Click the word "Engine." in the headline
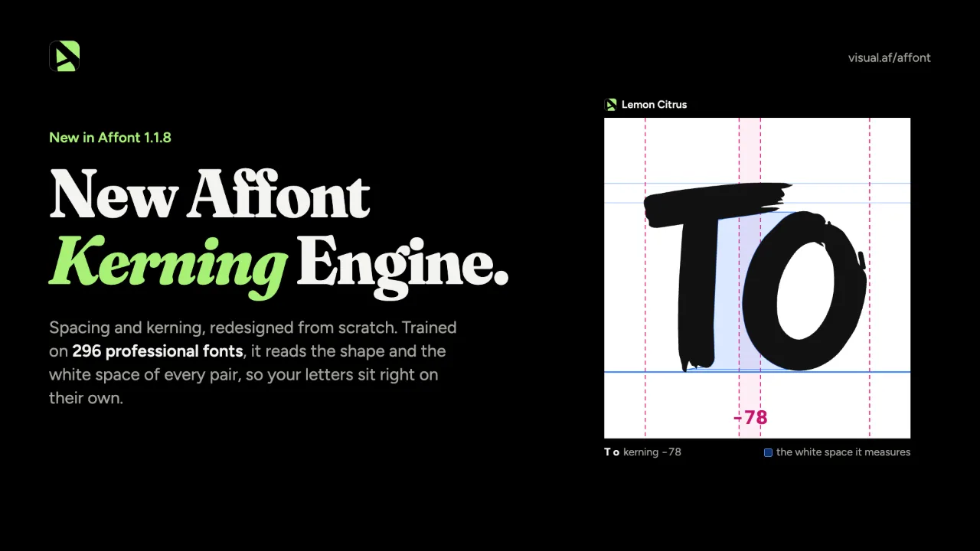 [403, 265]
